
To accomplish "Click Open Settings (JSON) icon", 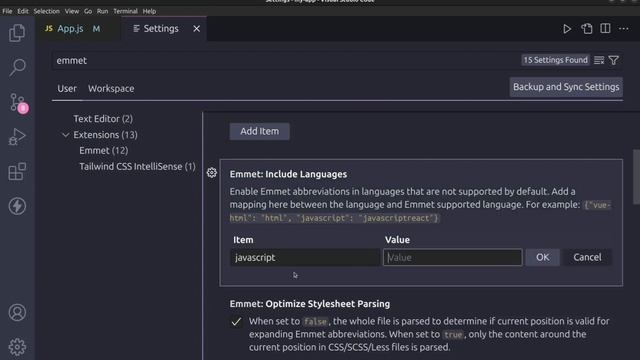I will [587, 29].
